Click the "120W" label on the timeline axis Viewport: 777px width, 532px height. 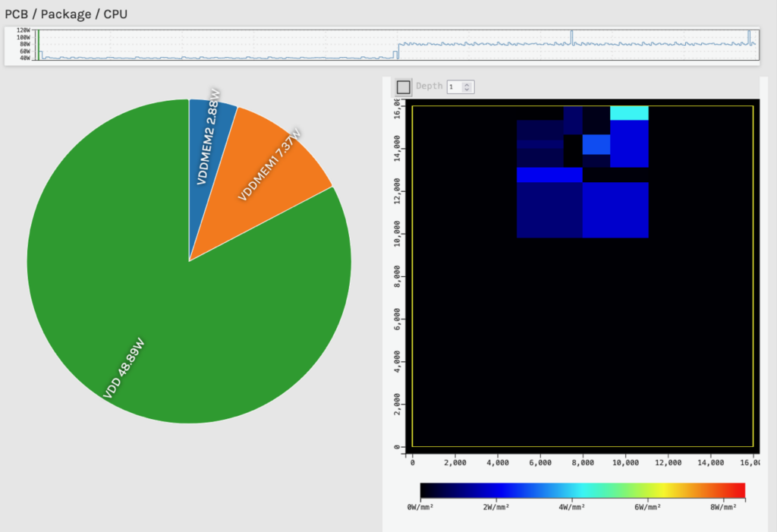click(24, 30)
